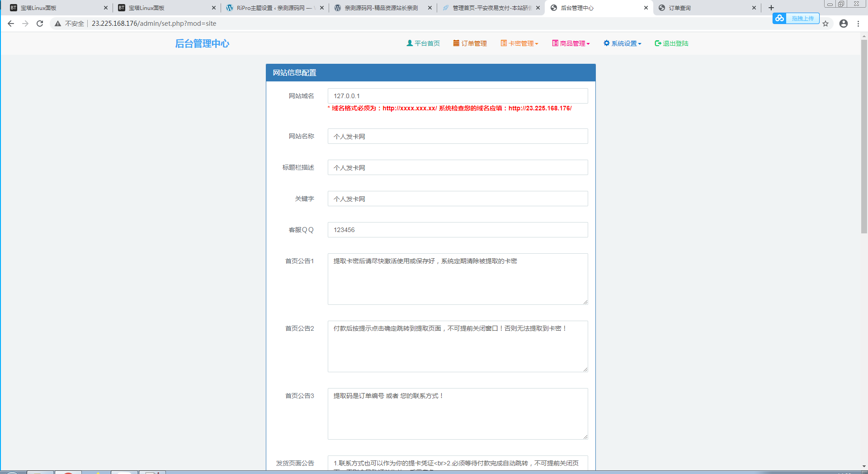Close the 订单查询 tab
868x474 pixels.
click(x=754, y=8)
